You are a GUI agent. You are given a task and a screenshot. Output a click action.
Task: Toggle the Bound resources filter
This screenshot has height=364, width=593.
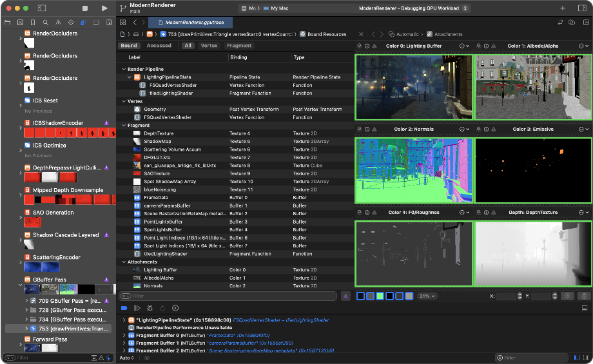[129, 46]
